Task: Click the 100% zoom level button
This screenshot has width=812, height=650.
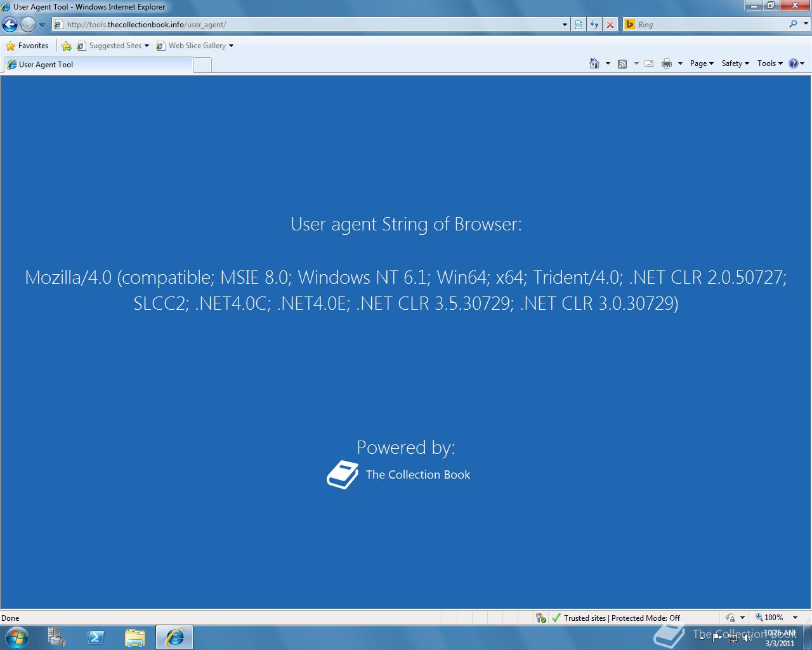Action: pyautogui.click(x=769, y=618)
